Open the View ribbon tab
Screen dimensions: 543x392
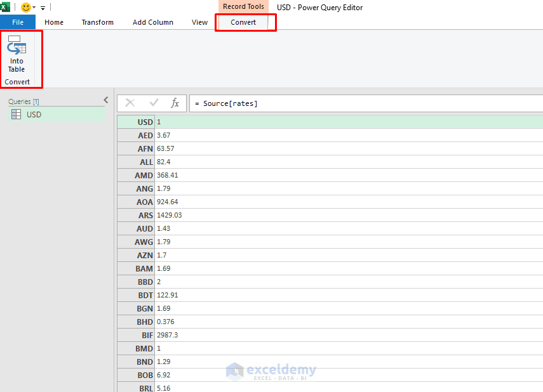click(200, 22)
